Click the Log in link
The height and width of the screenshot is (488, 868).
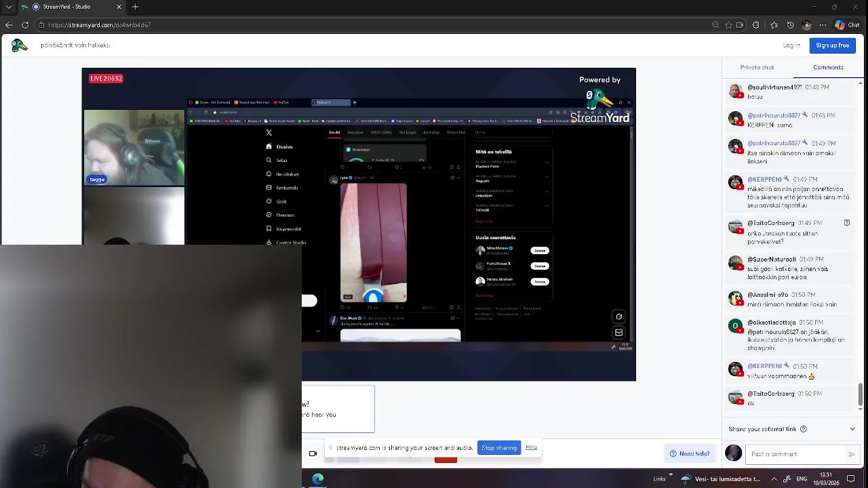tap(791, 45)
